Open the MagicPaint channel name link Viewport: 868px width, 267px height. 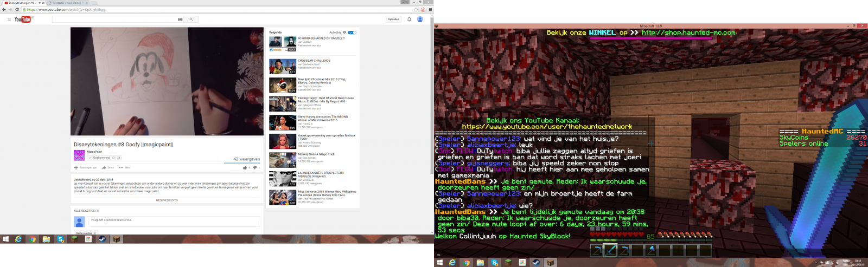94,152
